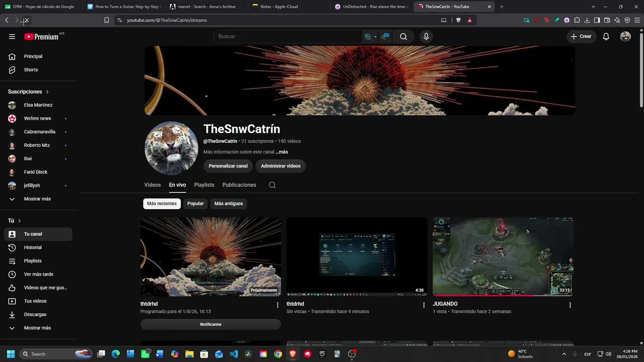
Task: Open options menu for the JUGANDO stream
Action: tap(570, 305)
